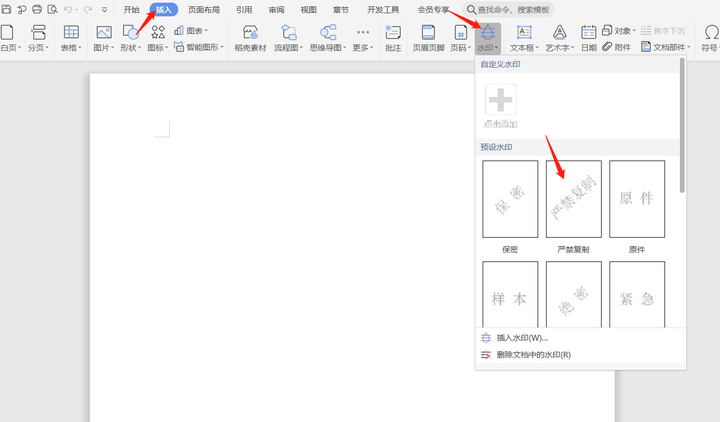Expand the quick access toolbar dropdown arrow
The height and width of the screenshot is (422, 720).
tap(104, 9)
